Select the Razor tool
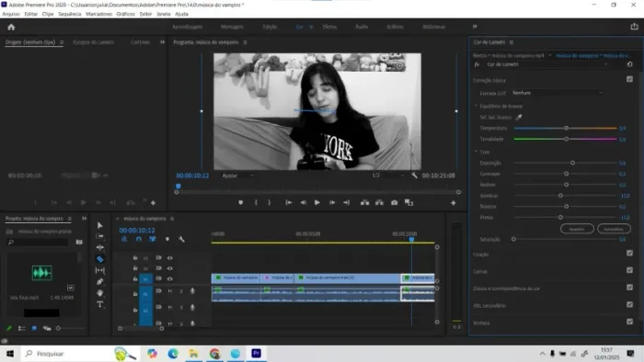The height and width of the screenshot is (362, 644). pyautogui.click(x=99, y=259)
